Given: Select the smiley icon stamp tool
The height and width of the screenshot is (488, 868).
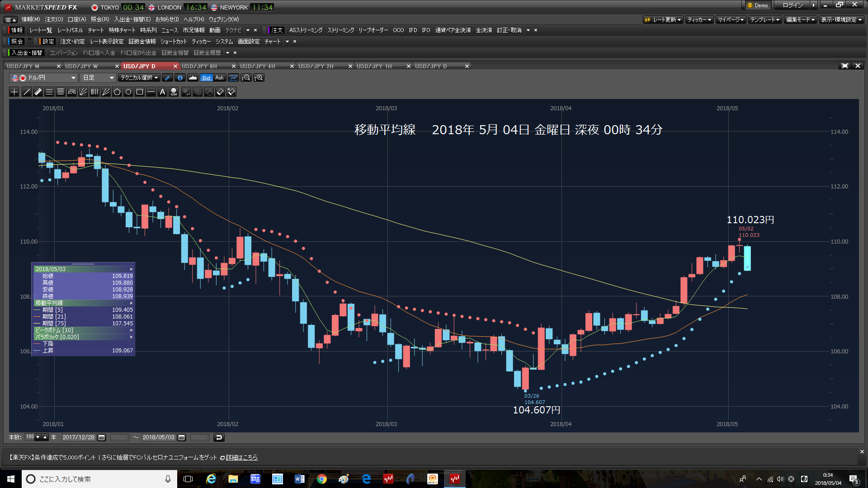Looking at the screenshot, I should tap(174, 92).
